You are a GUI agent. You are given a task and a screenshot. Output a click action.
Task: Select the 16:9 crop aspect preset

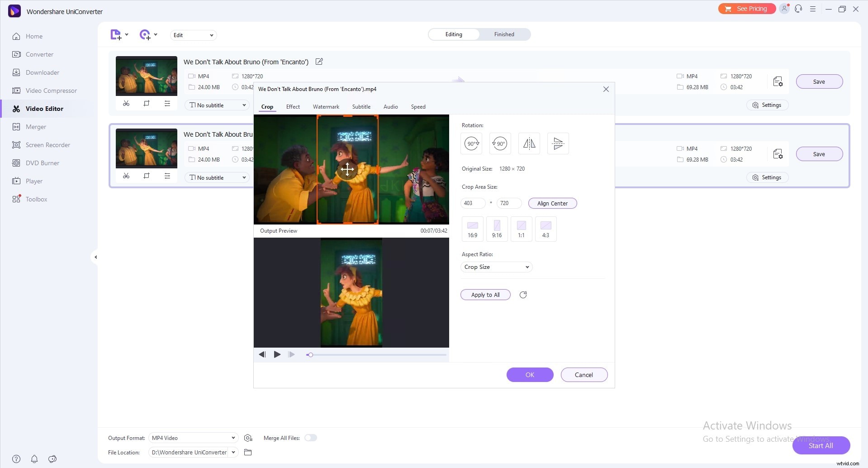472,229
